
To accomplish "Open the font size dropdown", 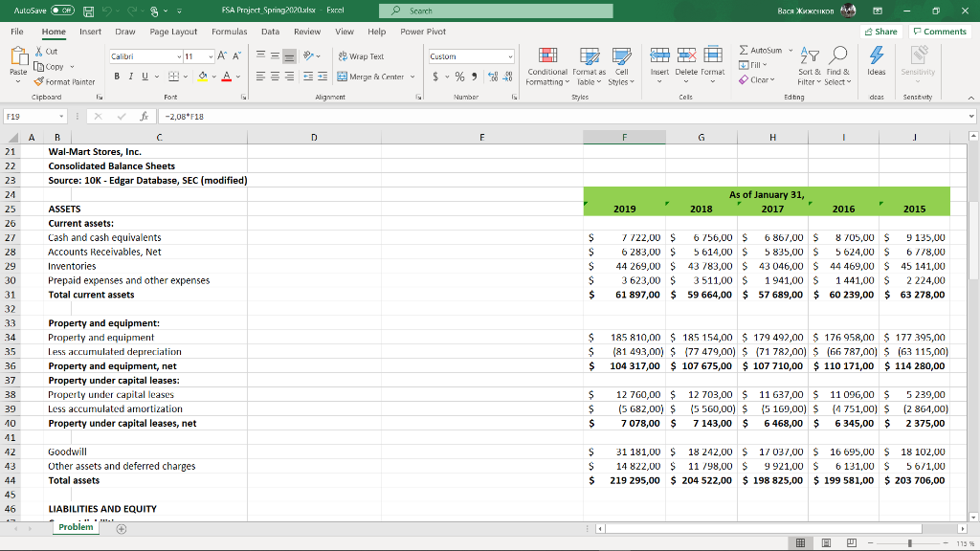I will coord(211,56).
